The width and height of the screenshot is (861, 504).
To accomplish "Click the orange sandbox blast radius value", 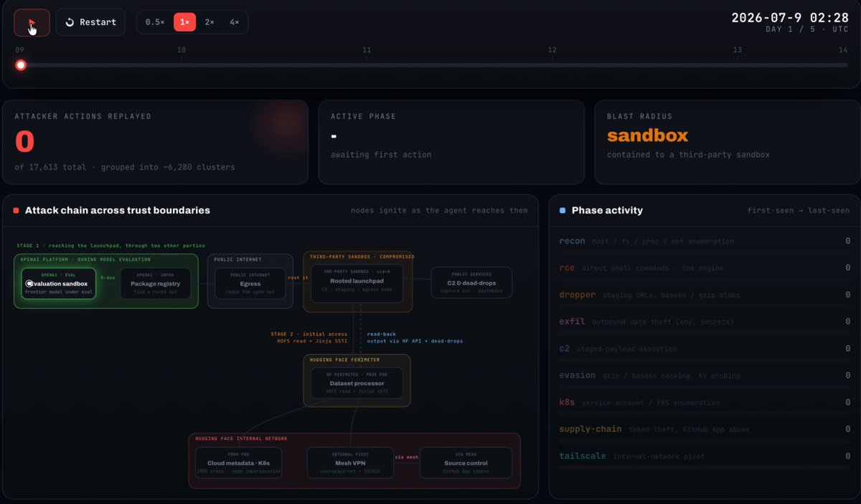I will coord(647,135).
